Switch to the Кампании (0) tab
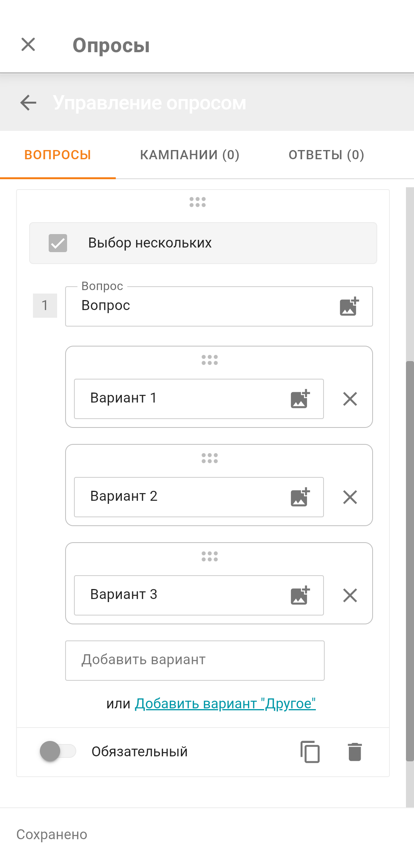Image resolution: width=414 pixels, height=868 pixels. coord(189,155)
